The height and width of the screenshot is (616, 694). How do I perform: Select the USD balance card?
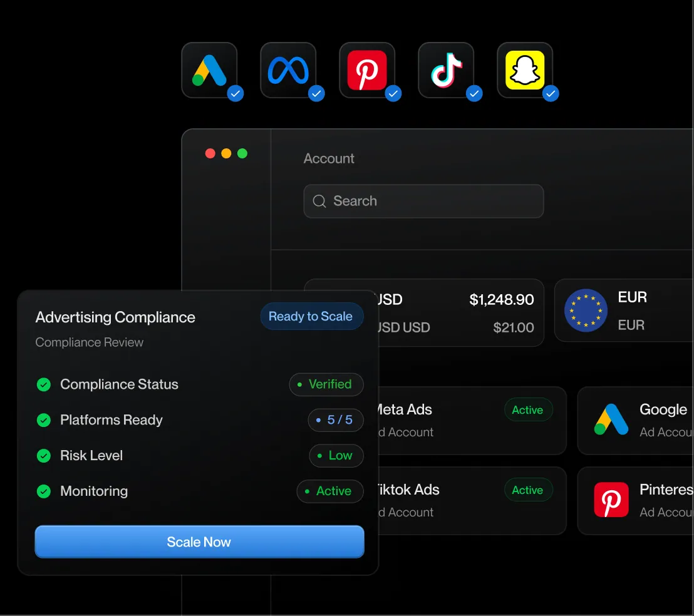point(460,312)
